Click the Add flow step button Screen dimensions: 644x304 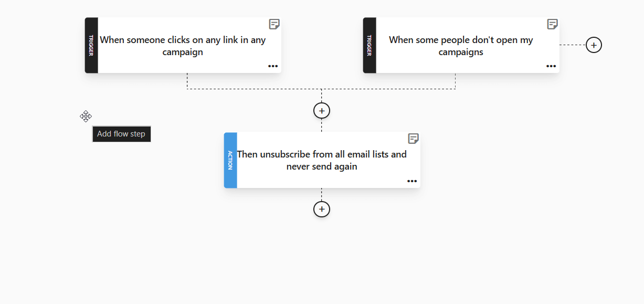coord(121,134)
